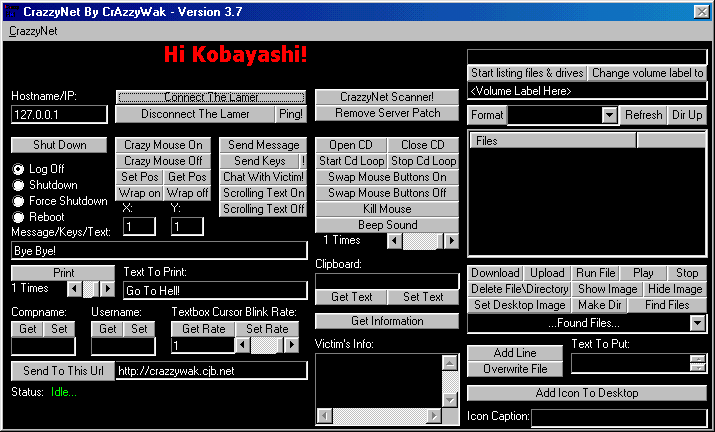Choose the Force Shutdown radio option
Screen dimensions: 715x432
pos(18,201)
